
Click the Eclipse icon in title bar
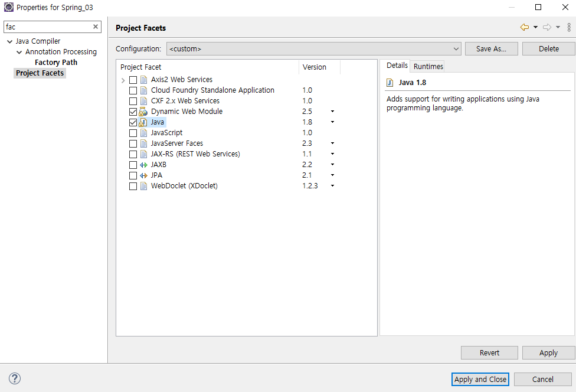click(8, 7)
